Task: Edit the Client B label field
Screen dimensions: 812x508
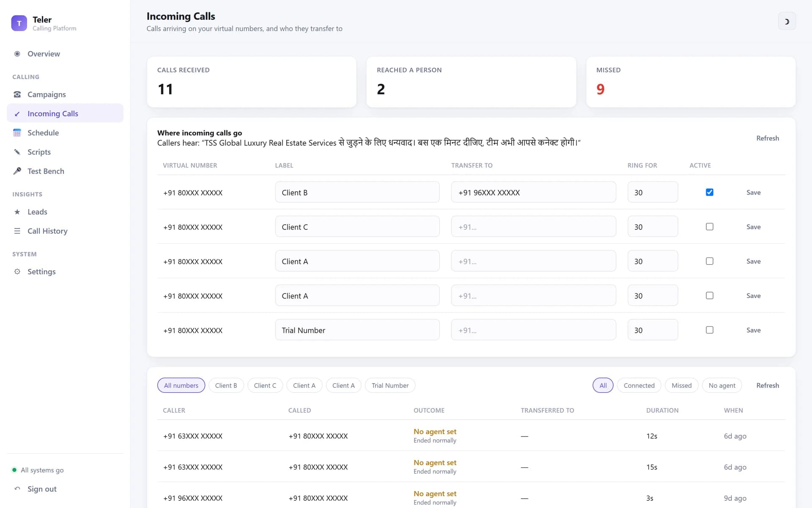Action: click(x=357, y=192)
